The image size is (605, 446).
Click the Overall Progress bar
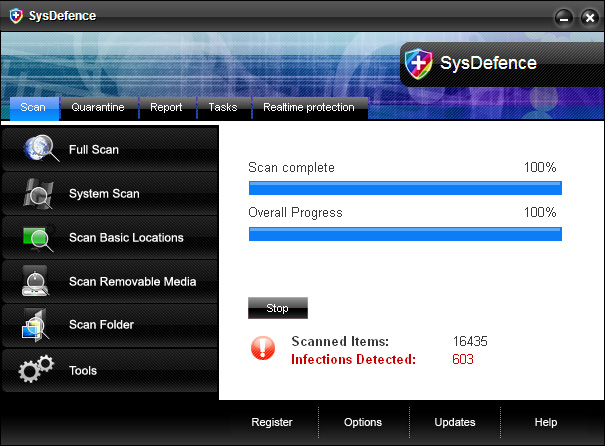click(x=405, y=234)
